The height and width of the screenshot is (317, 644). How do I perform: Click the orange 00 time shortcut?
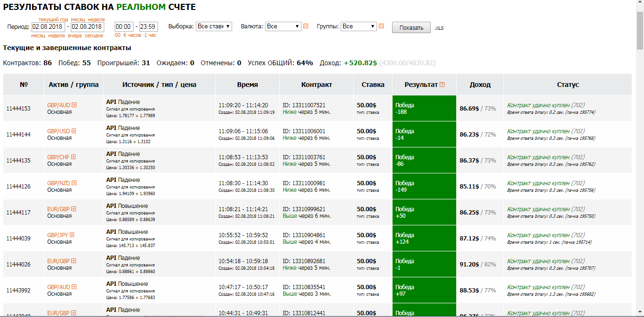tap(117, 35)
